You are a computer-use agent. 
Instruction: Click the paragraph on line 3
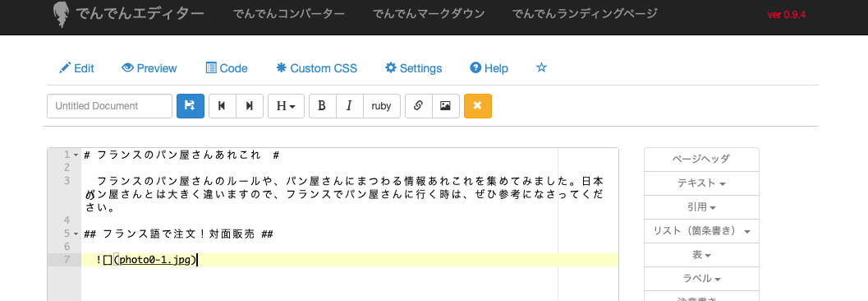(x=344, y=195)
